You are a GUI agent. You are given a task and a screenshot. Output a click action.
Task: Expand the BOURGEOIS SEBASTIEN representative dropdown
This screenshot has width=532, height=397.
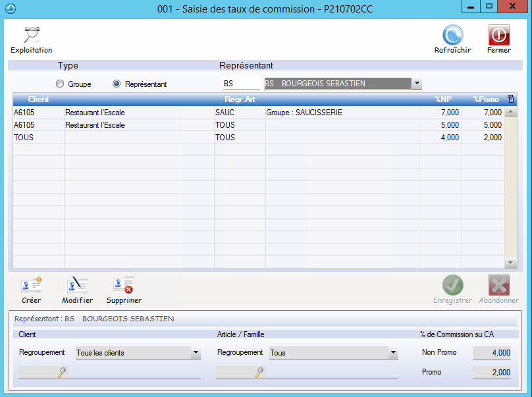click(x=416, y=84)
